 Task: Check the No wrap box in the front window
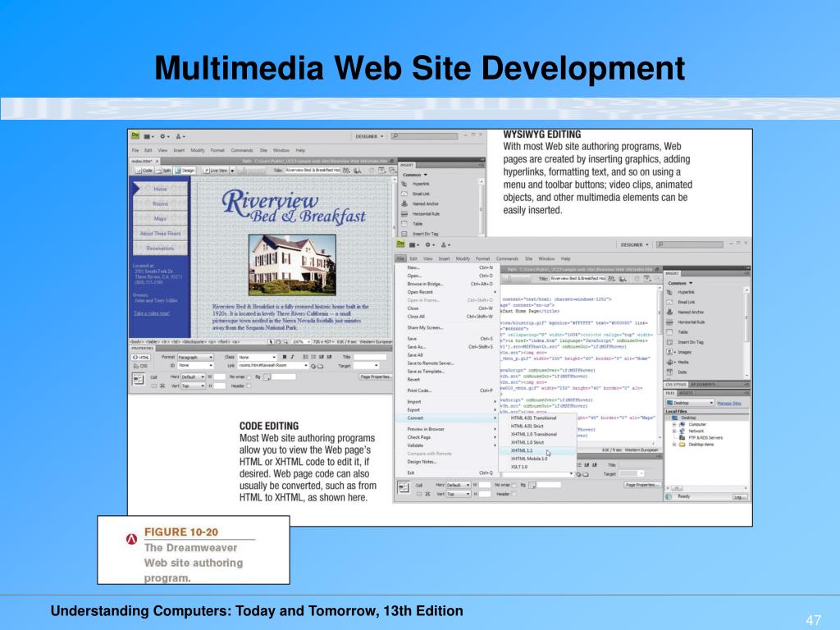[x=514, y=485]
